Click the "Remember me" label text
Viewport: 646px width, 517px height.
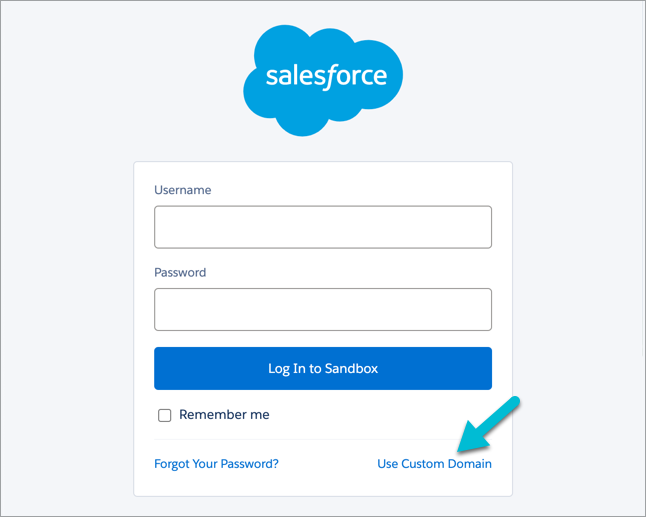[224, 414]
